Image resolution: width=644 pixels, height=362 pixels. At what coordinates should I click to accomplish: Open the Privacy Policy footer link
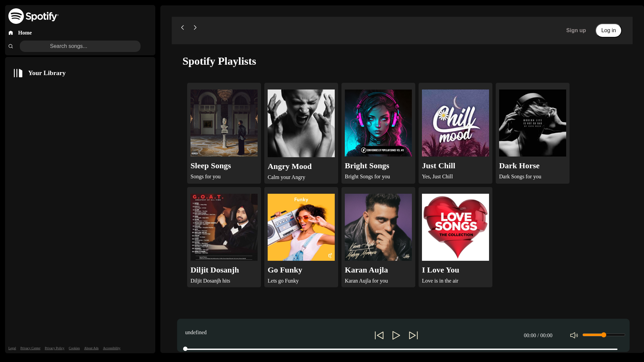coord(54,348)
